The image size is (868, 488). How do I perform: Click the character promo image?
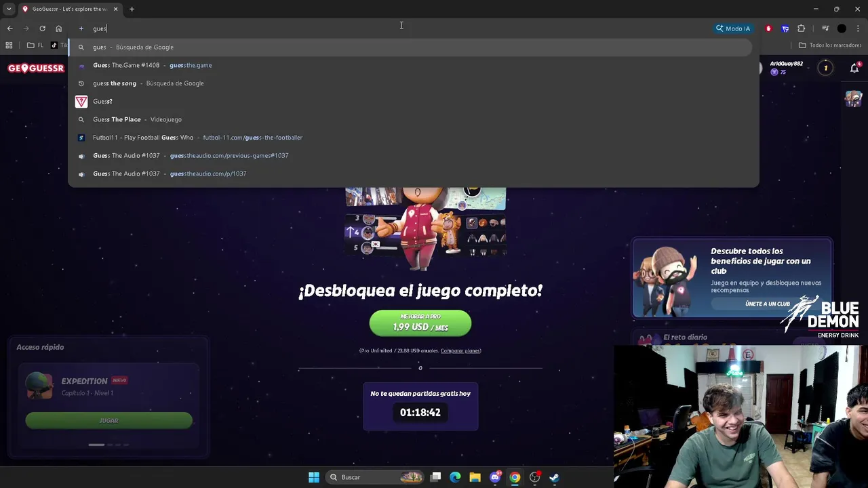point(425,229)
